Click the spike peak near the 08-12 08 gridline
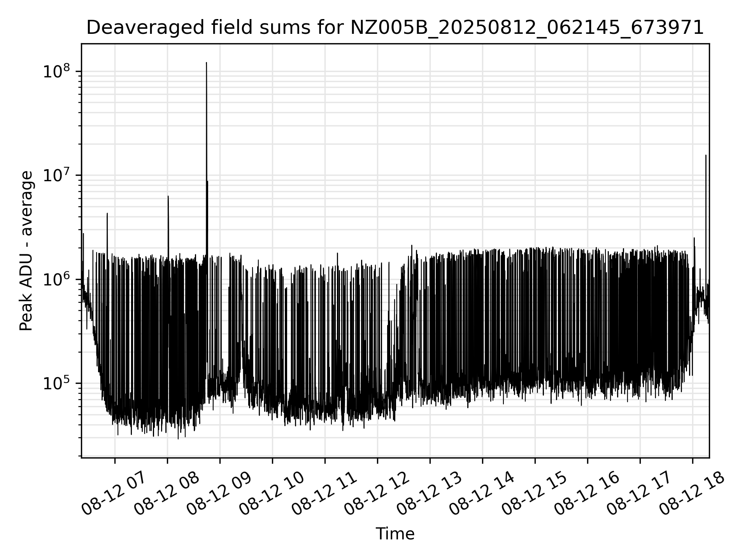747x560 pixels. (168, 196)
